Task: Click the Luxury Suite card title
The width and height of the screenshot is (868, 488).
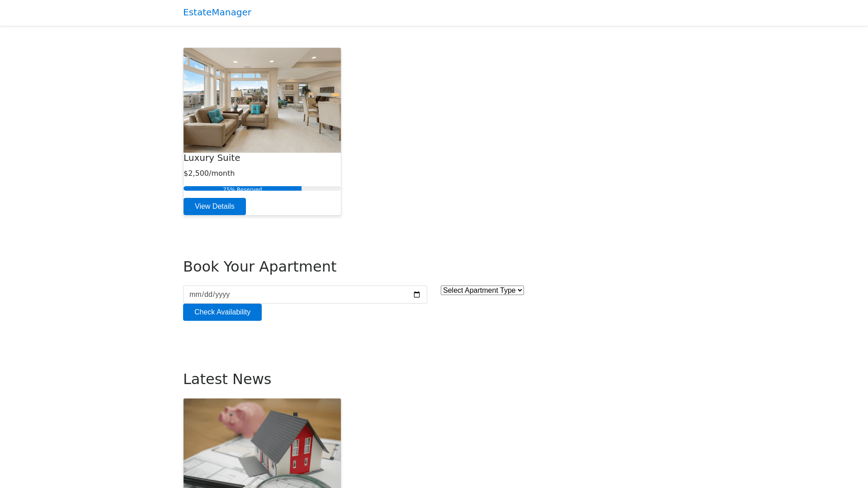Action: pyautogui.click(x=212, y=158)
